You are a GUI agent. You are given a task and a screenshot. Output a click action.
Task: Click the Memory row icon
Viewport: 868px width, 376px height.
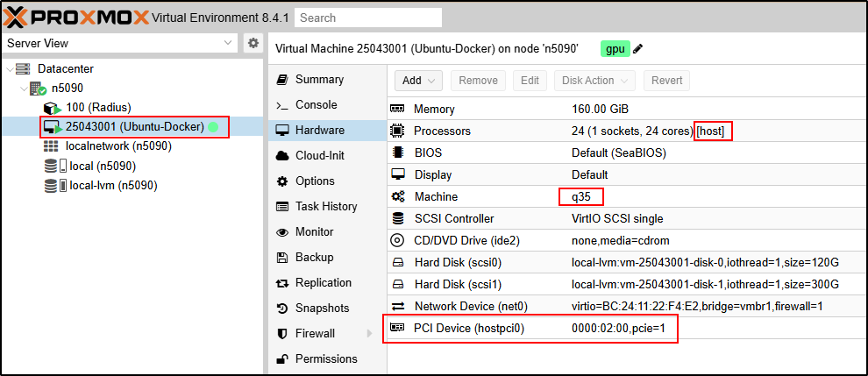(397, 109)
